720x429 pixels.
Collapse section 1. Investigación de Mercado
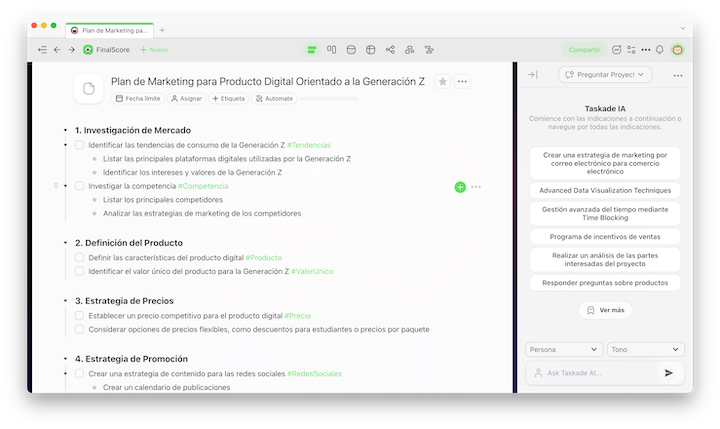(x=65, y=130)
